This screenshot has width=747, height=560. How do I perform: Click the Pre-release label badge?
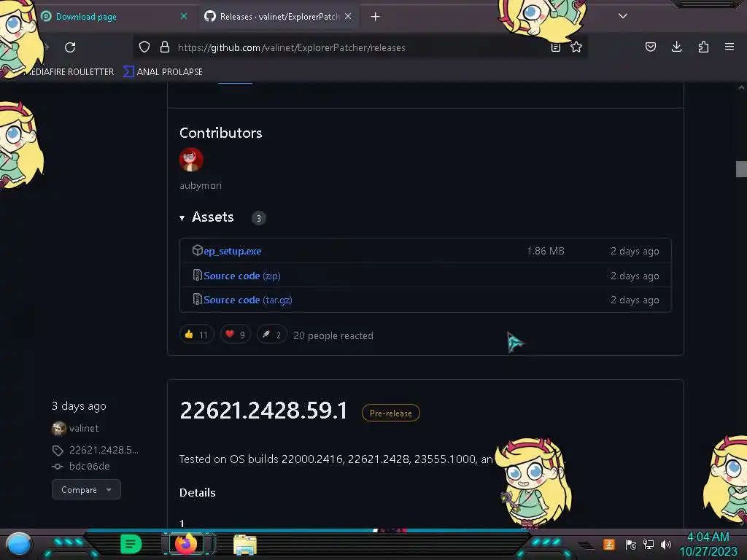[391, 413]
